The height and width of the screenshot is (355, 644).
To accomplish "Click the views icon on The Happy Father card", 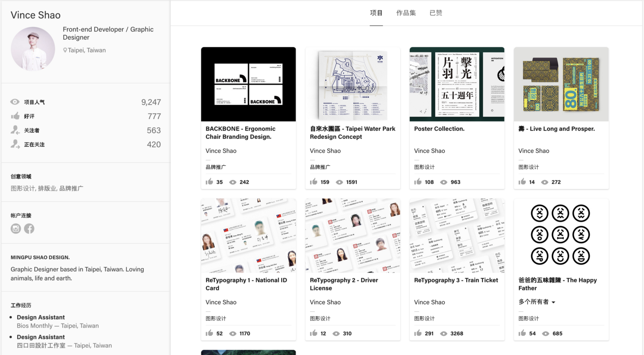I will (546, 334).
